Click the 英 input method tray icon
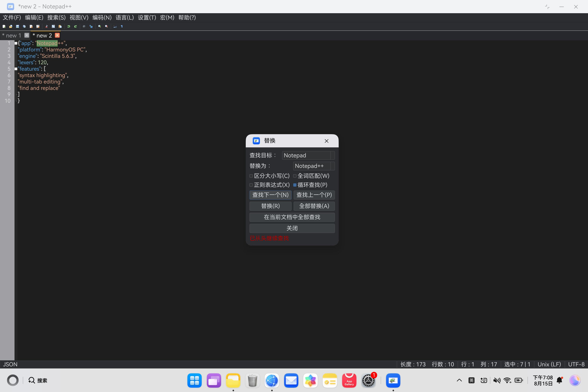 coord(471,380)
